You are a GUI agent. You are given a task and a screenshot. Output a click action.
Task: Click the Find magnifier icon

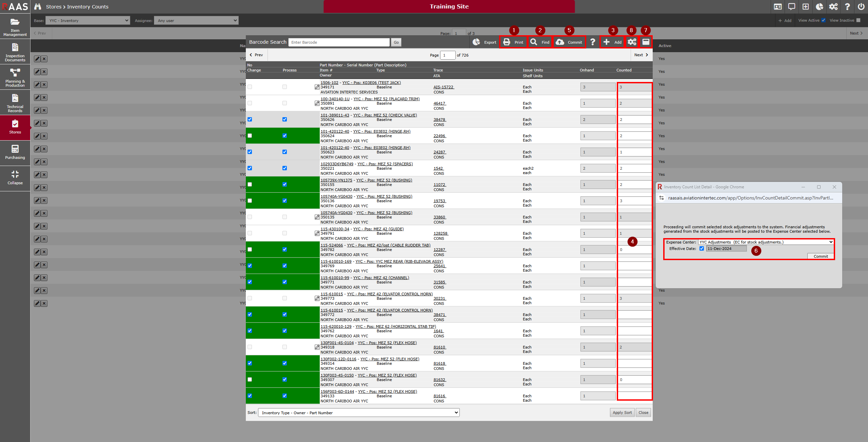point(534,42)
